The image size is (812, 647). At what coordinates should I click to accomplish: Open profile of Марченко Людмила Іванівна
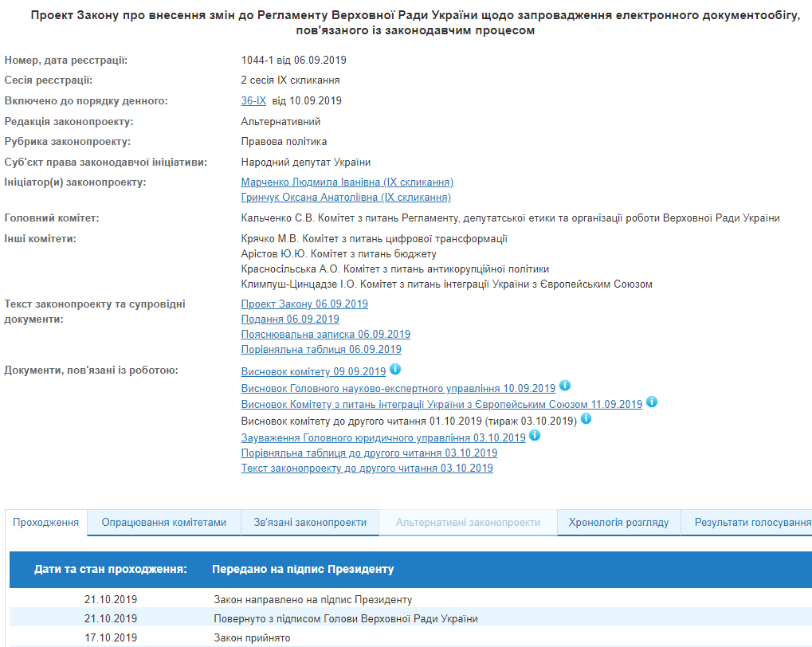click(347, 182)
